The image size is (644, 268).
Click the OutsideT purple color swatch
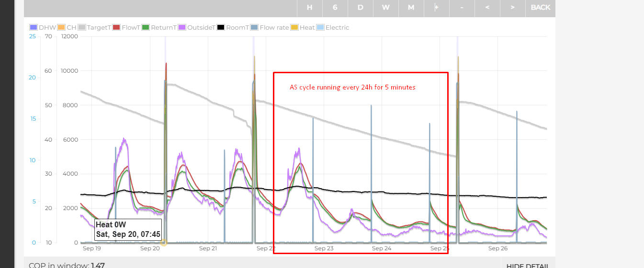182,28
